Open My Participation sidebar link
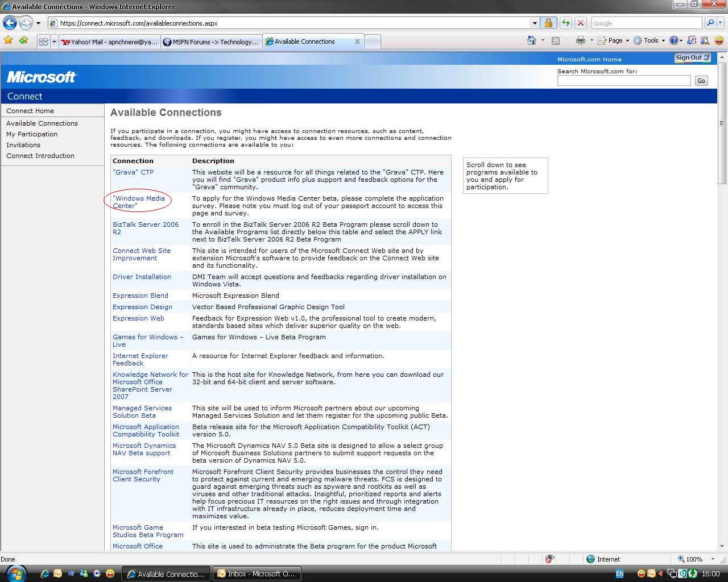 (32, 134)
